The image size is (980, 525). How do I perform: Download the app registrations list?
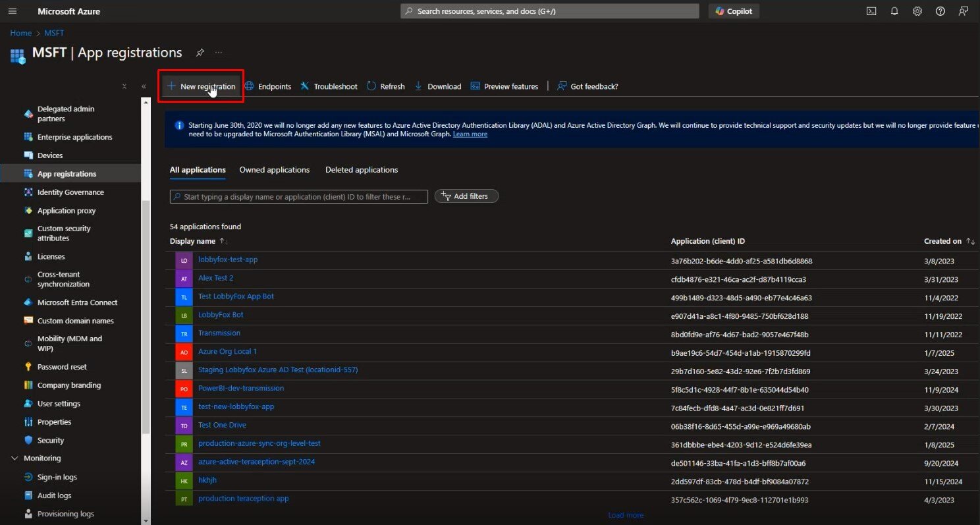(x=437, y=86)
